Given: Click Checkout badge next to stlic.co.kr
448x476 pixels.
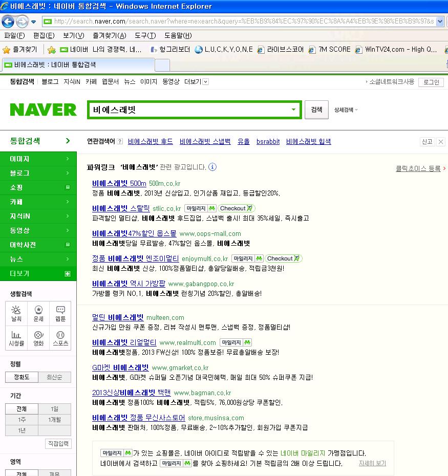Looking at the screenshot, I should [237, 208].
